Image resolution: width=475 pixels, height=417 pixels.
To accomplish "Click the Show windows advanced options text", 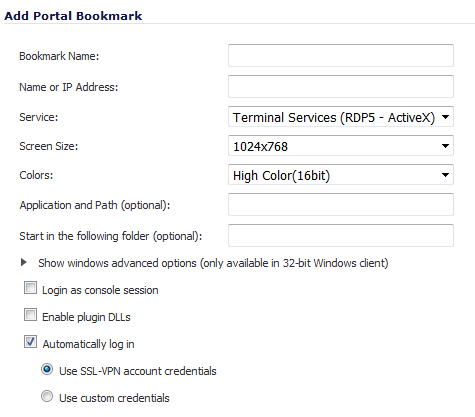I will click(x=213, y=263).
